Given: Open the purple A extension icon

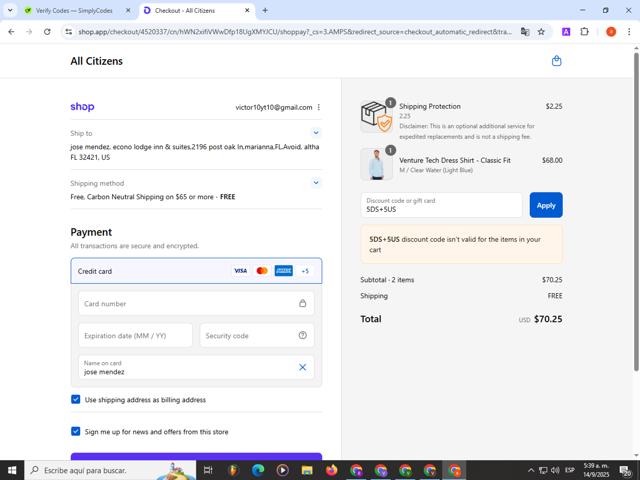Looking at the screenshot, I should tap(566, 32).
